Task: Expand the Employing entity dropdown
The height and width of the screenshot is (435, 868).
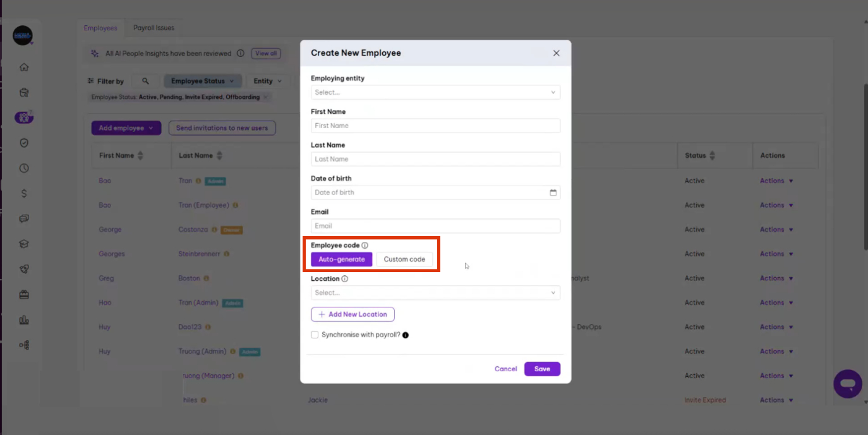Action: (x=435, y=92)
